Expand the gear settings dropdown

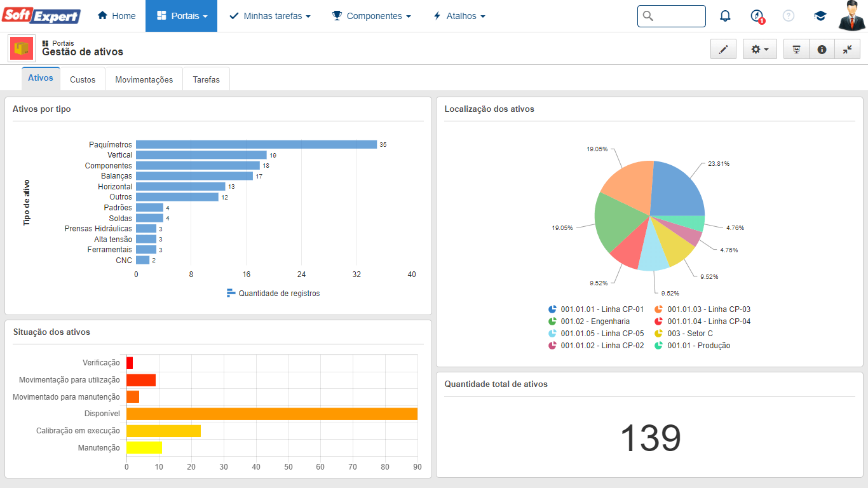tap(759, 49)
